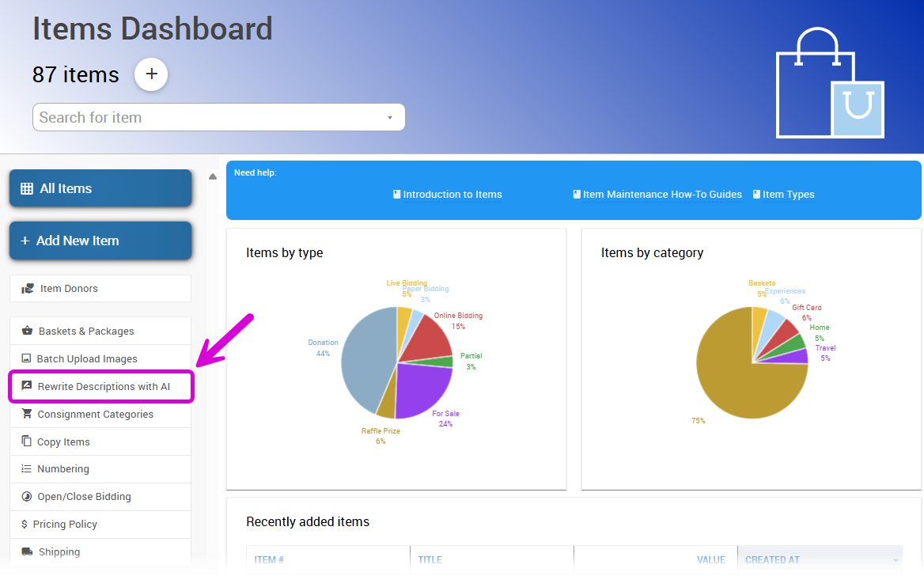Click the "Gift Card" chart label
This screenshot has height=576, width=924.
click(x=807, y=308)
